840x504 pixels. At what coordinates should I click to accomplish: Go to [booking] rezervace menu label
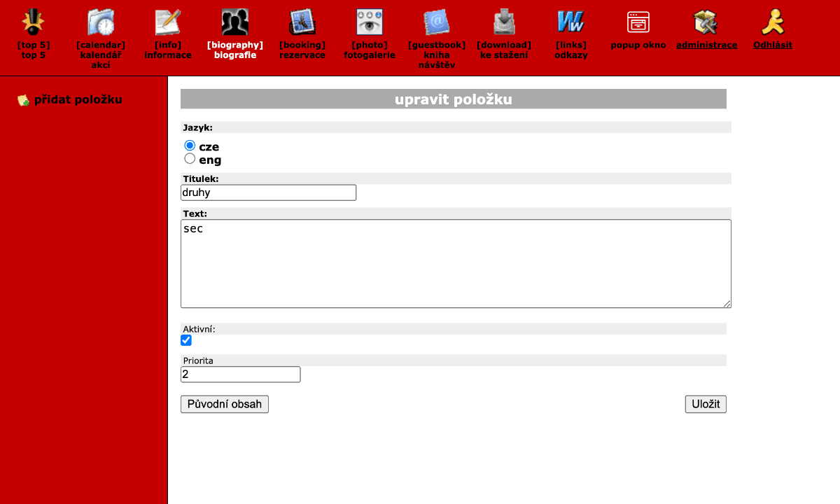click(302, 50)
